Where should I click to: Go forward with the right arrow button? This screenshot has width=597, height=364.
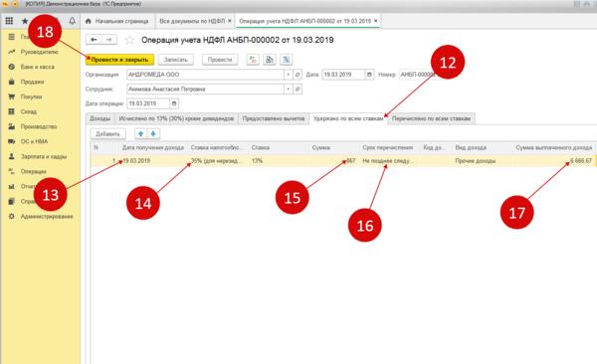(x=109, y=40)
